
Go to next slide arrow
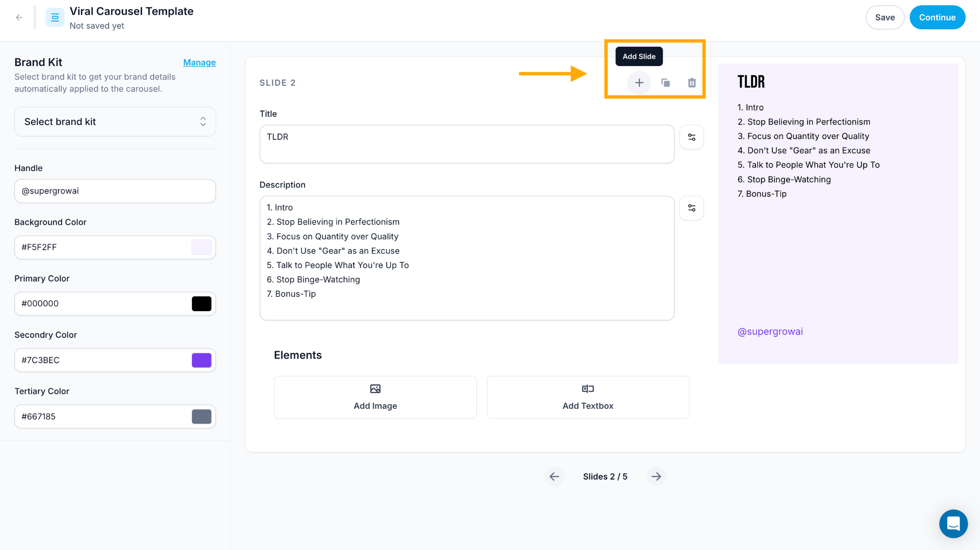tap(657, 476)
